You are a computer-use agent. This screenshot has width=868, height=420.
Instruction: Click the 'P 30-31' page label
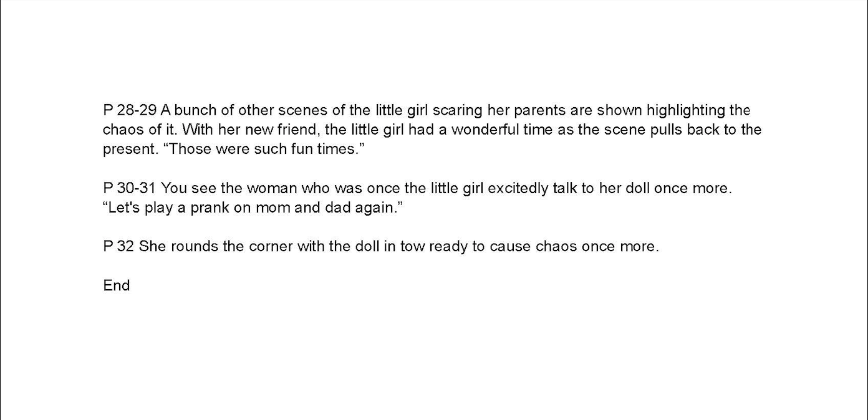(x=129, y=188)
